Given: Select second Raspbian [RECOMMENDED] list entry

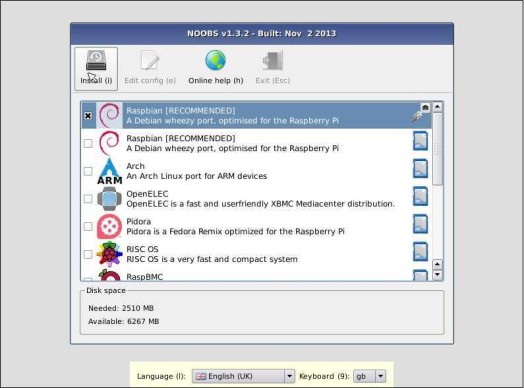Looking at the screenshot, I should point(256,143).
